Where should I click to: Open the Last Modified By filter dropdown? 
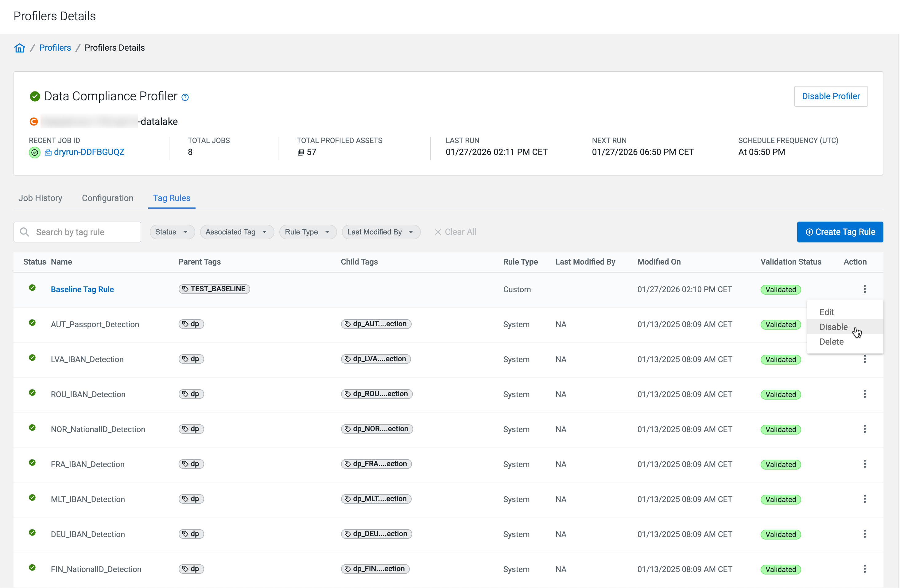(381, 232)
